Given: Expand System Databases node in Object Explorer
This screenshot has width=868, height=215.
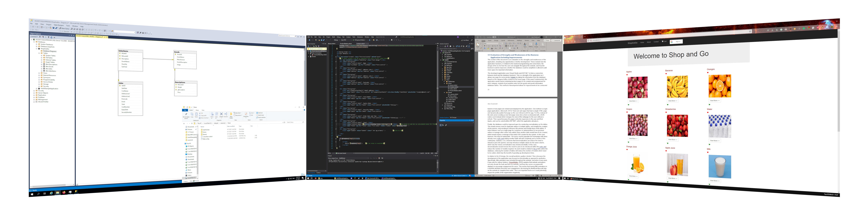Looking at the screenshot, I should [37, 44].
